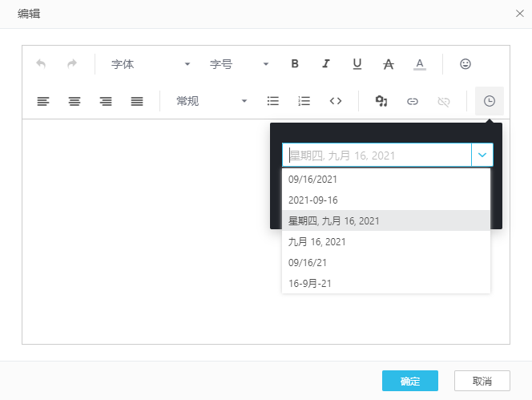Image resolution: width=532 pixels, height=400 pixels.
Task: Toggle bold formatting
Action: click(295, 64)
